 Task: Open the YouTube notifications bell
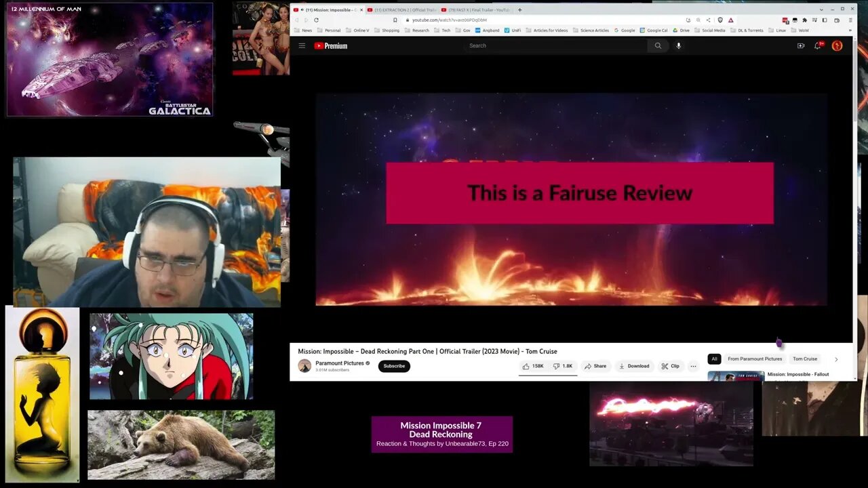click(x=818, y=45)
